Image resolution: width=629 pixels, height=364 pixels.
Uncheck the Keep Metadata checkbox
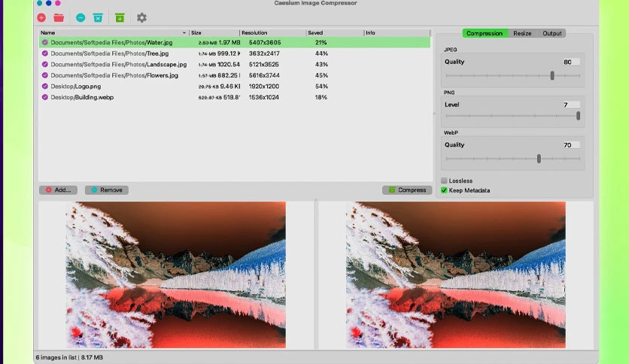coord(444,190)
